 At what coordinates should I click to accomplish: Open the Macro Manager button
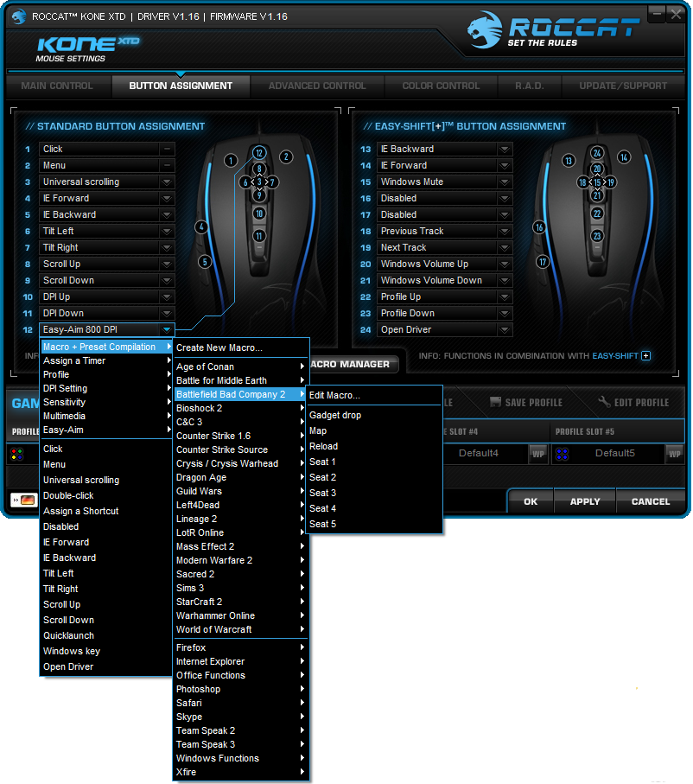pos(353,365)
